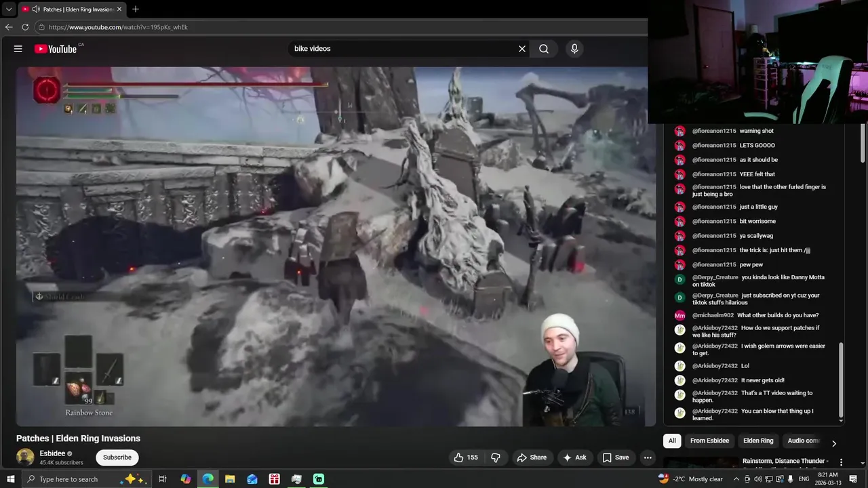Viewport: 868px width, 488px height.
Task: Click 'pew pew' chat message
Action: (x=751, y=264)
